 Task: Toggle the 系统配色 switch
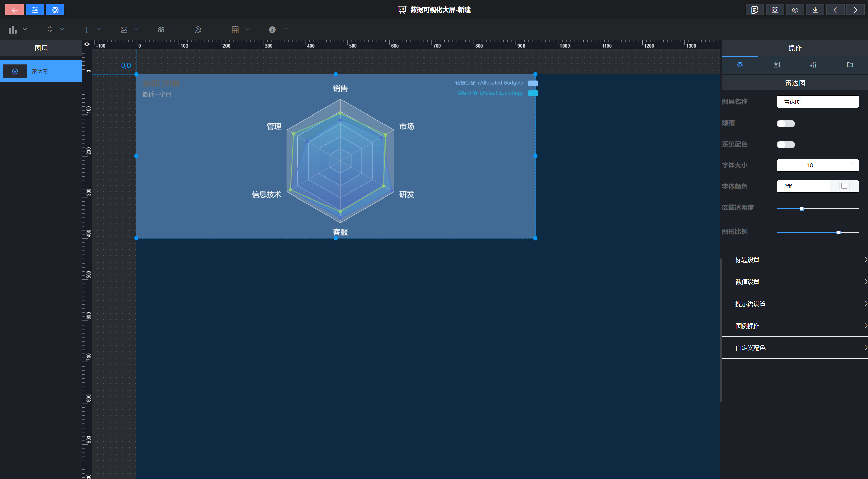[786, 145]
